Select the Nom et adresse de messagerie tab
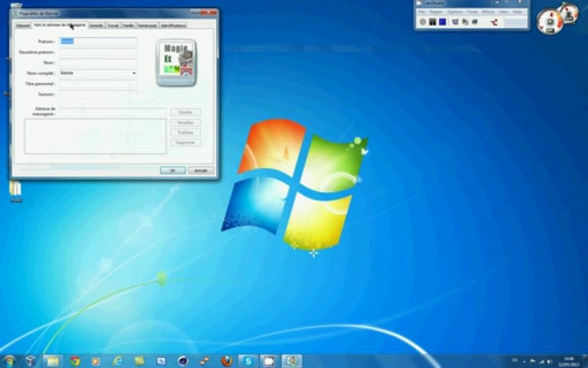The height and width of the screenshot is (368, 588). (60, 25)
